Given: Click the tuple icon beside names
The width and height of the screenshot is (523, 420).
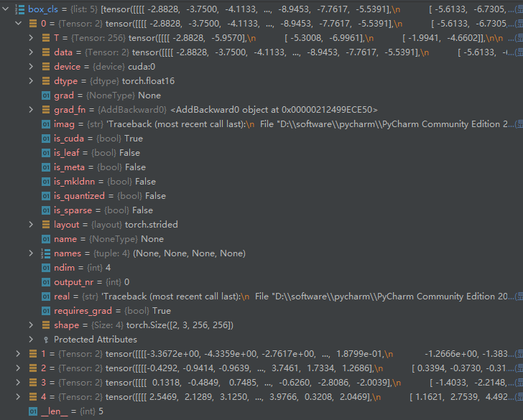Looking at the screenshot, I should point(46,253).
